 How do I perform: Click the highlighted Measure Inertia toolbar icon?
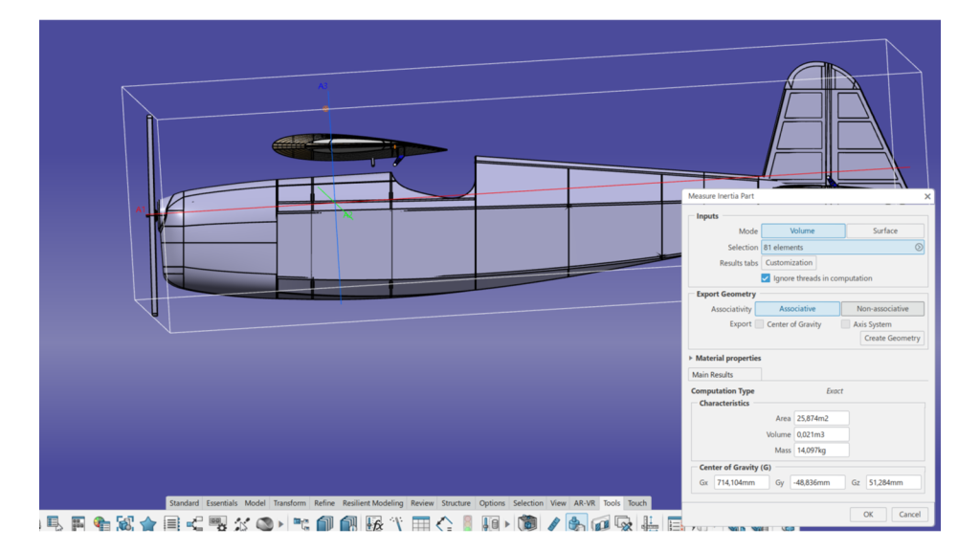(x=576, y=523)
